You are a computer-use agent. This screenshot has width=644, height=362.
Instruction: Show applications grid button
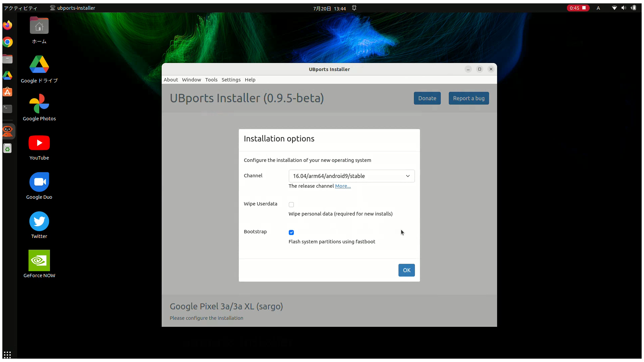click(7, 355)
